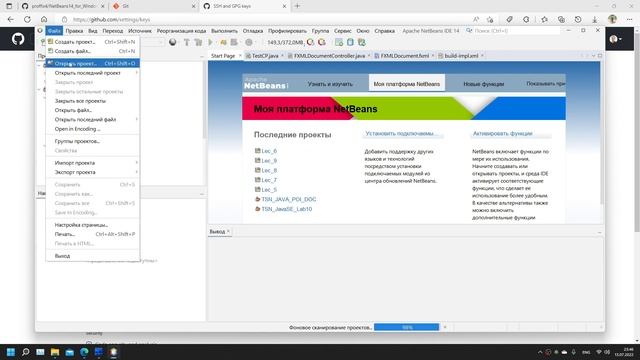The height and width of the screenshot is (360, 640).
Task: Click the browser history icon
Action: (578, 19)
